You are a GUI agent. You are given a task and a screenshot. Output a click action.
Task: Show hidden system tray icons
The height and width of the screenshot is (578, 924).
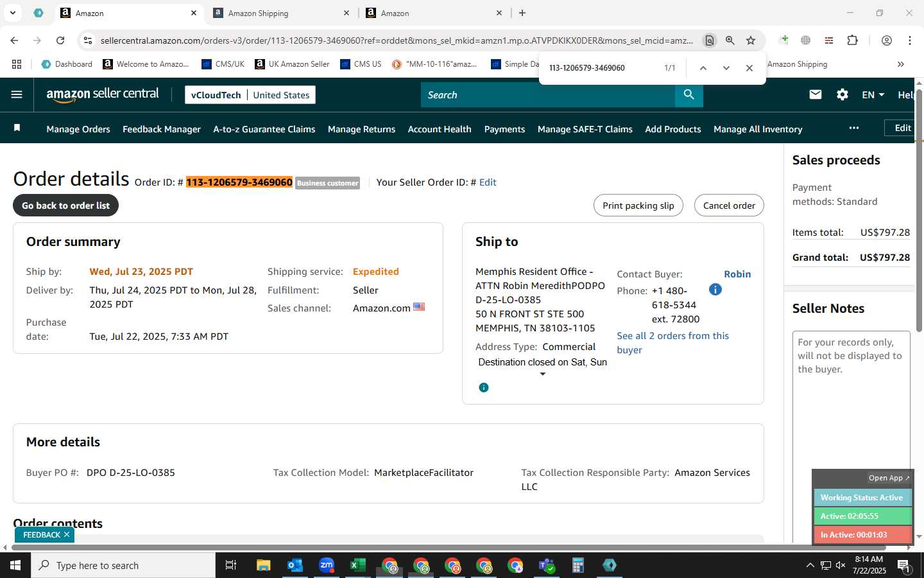point(810,565)
